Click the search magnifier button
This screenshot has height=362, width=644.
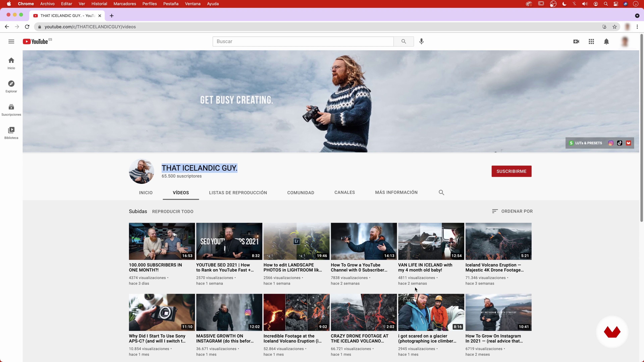tap(404, 41)
